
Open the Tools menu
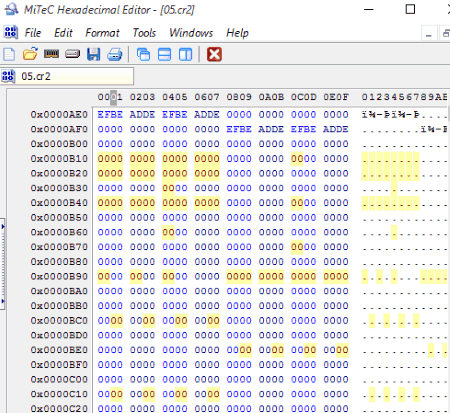(x=144, y=33)
